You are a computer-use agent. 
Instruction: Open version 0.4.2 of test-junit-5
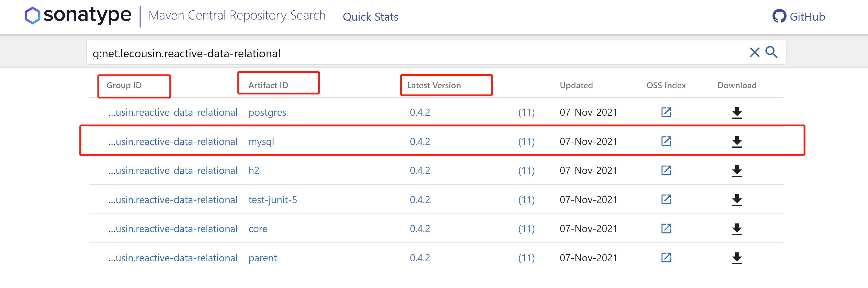point(420,200)
